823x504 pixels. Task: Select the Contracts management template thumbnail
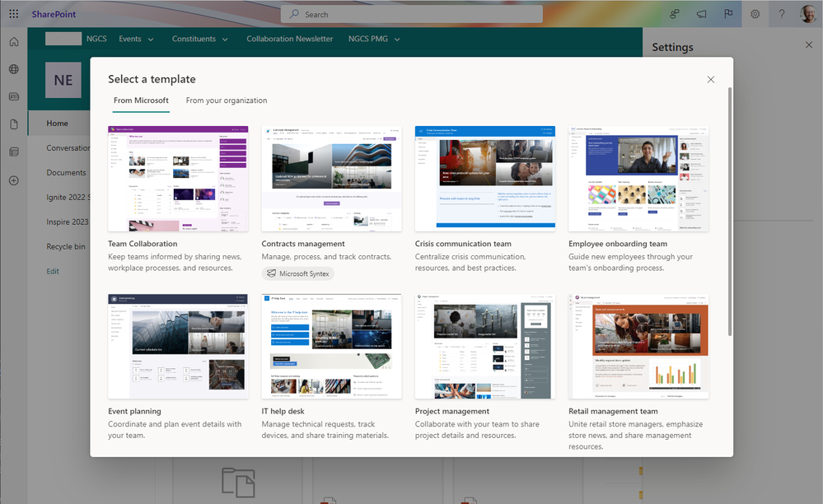click(x=332, y=179)
